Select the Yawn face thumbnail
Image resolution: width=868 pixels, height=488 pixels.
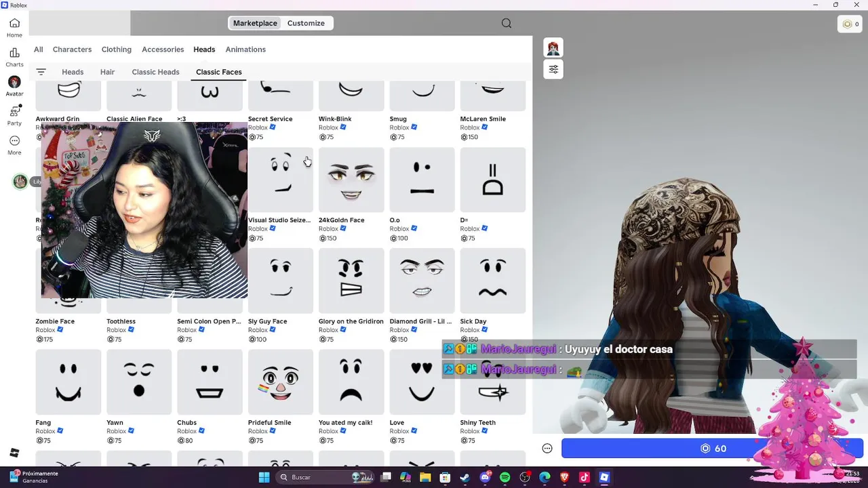pyautogui.click(x=139, y=382)
